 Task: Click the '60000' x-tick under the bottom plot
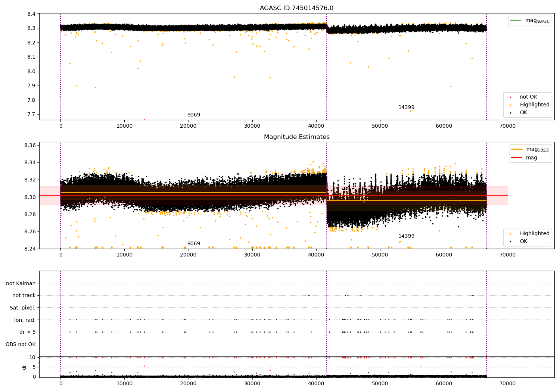(x=444, y=384)
